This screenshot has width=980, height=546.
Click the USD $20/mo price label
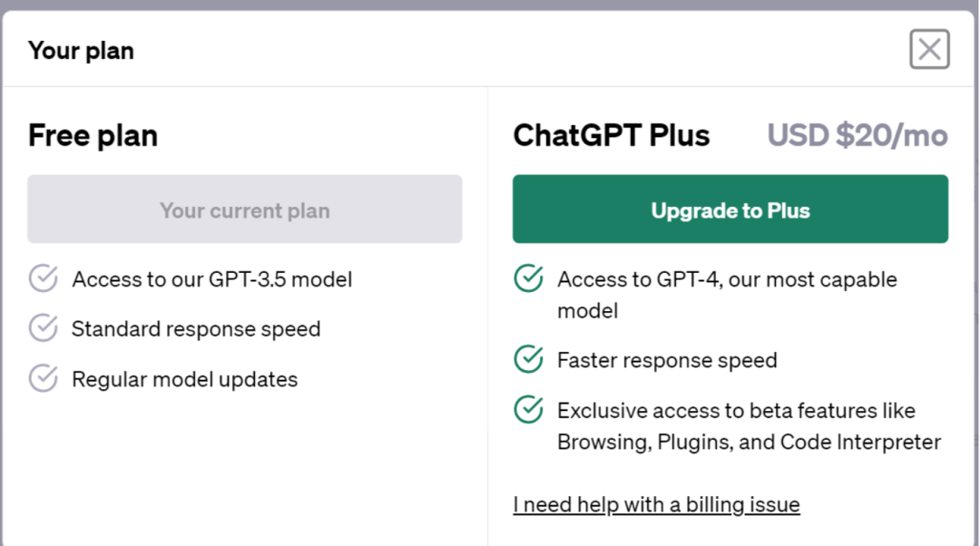click(857, 136)
